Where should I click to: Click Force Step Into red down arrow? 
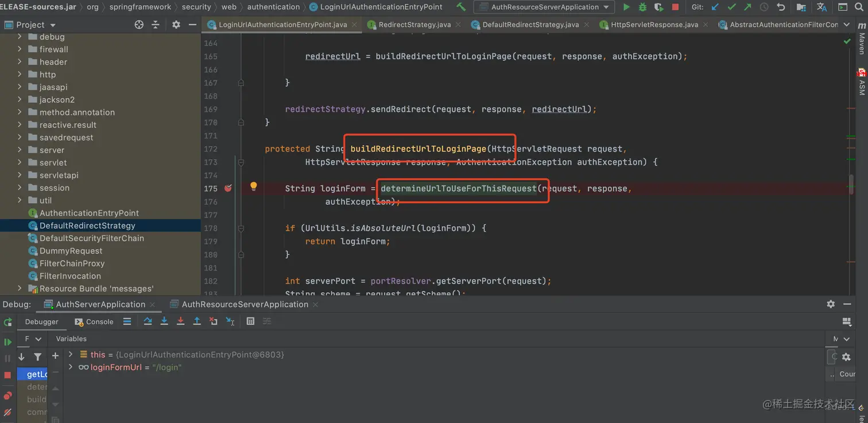(x=180, y=321)
